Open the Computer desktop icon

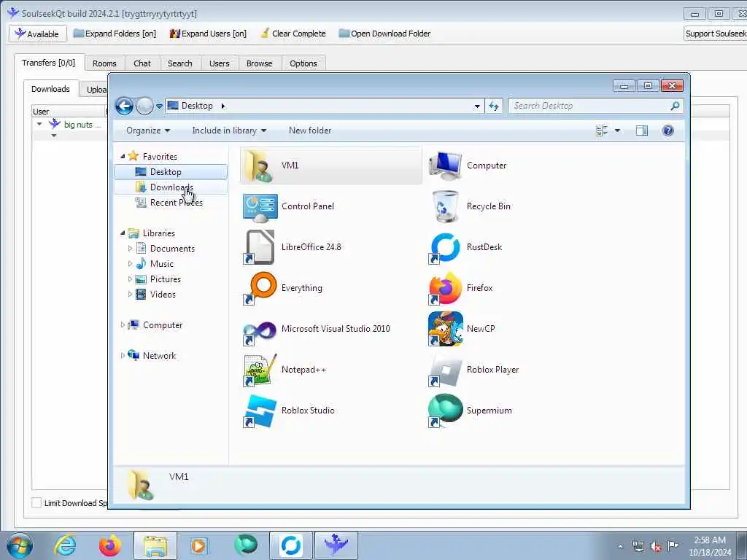point(446,166)
